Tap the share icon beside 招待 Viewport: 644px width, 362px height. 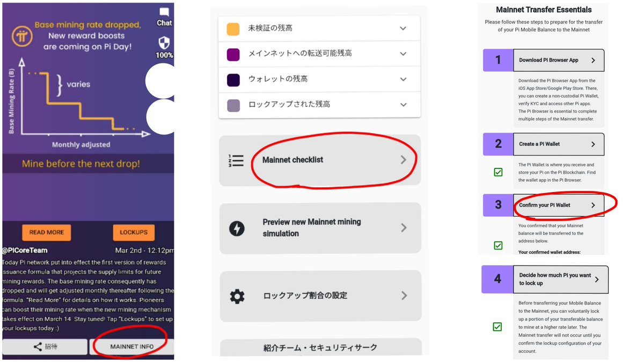coord(38,346)
